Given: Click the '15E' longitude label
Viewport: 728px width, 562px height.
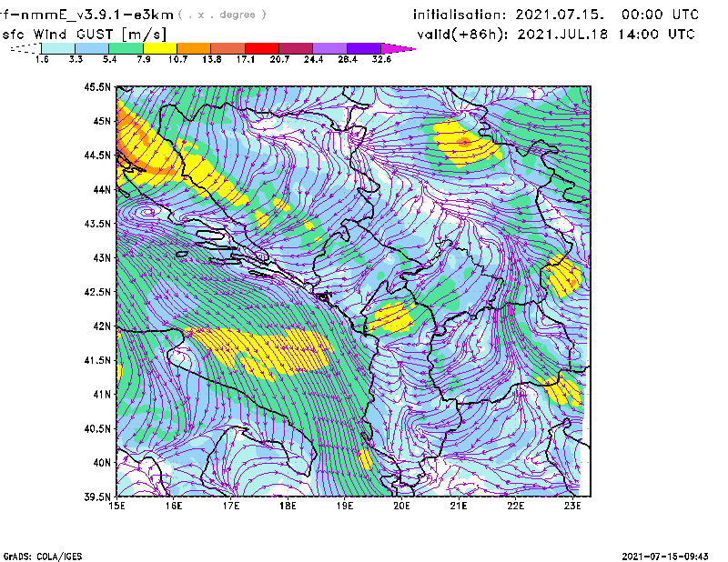Looking at the screenshot, I should [116, 506].
